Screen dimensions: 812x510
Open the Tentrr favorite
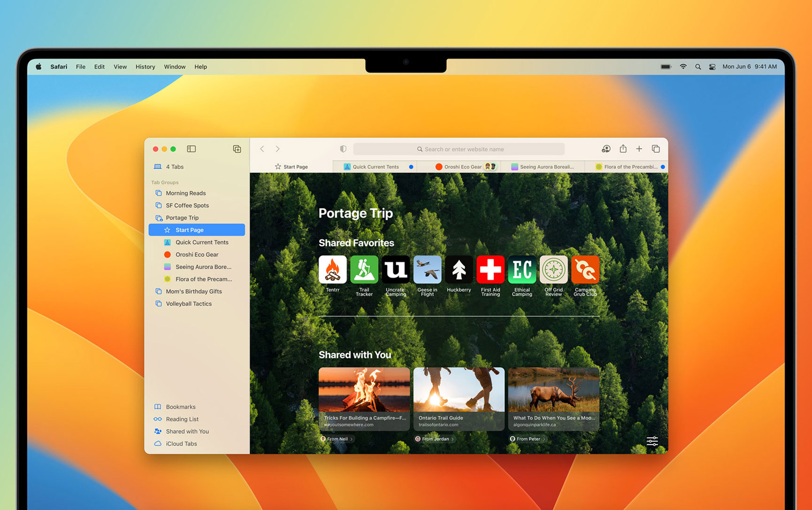(x=332, y=270)
